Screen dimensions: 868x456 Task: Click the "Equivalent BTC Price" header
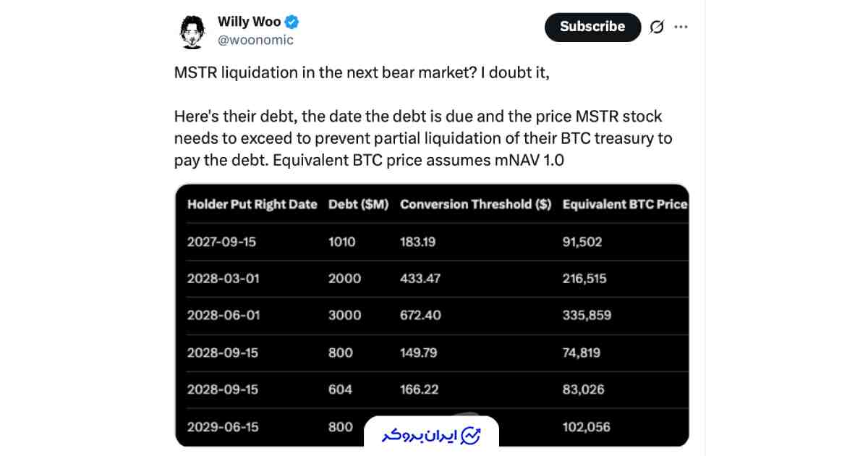(624, 204)
